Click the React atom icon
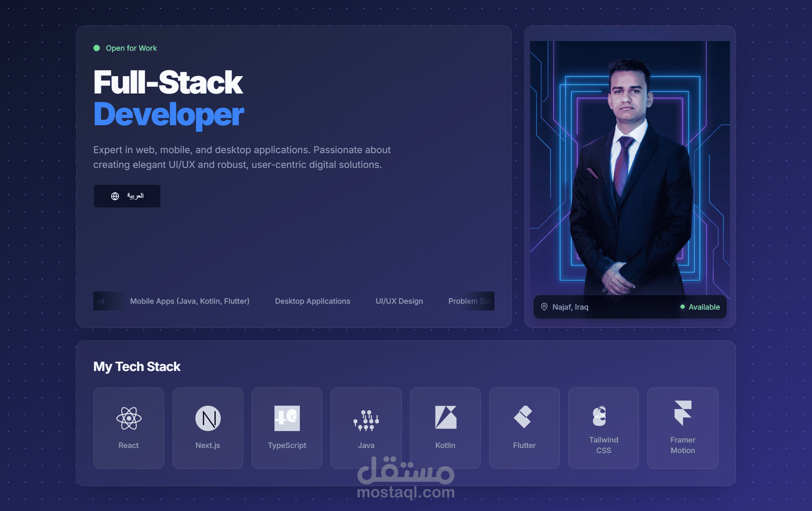 coord(129,418)
